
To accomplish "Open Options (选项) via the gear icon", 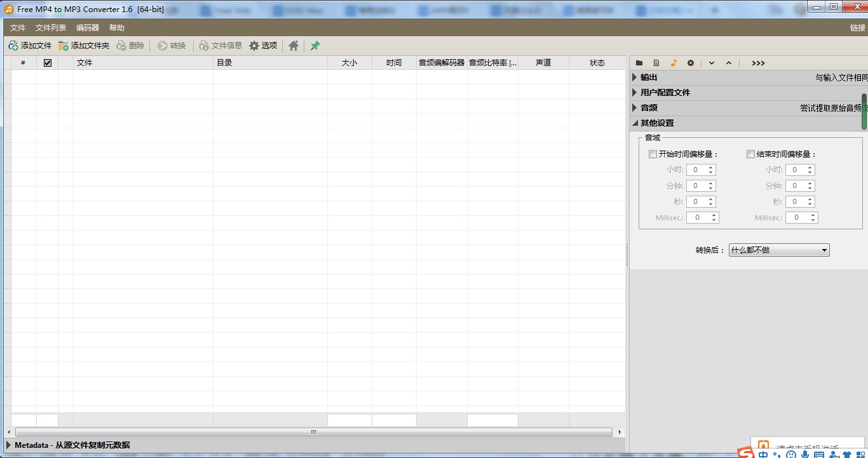I will click(x=254, y=46).
